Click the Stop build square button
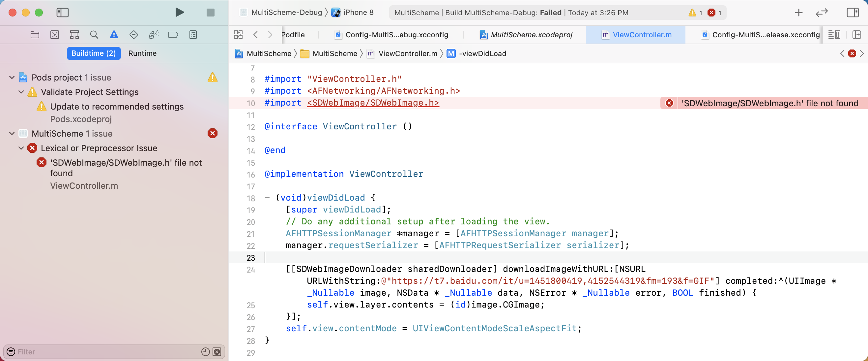This screenshot has width=868, height=361. pyautogui.click(x=210, y=13)
